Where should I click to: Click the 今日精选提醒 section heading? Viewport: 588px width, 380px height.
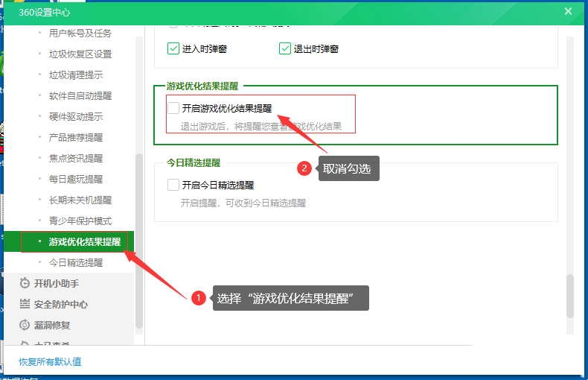(194, 162)
